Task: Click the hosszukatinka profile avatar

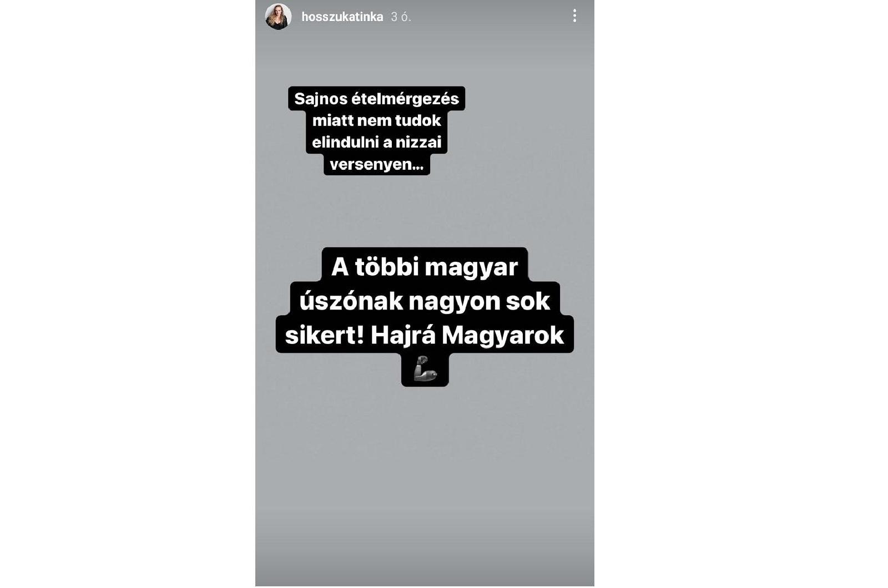Action: (x=278, y=17)
